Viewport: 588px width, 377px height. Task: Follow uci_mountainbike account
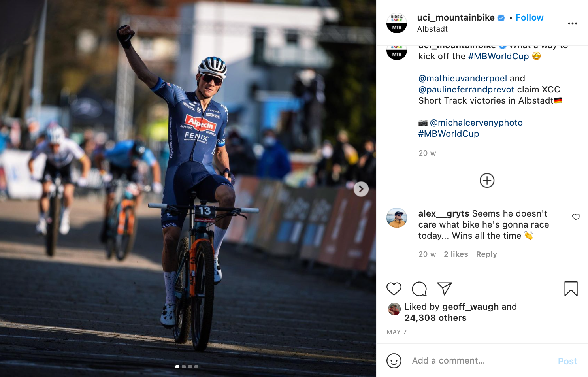click(x=530, y=17)
